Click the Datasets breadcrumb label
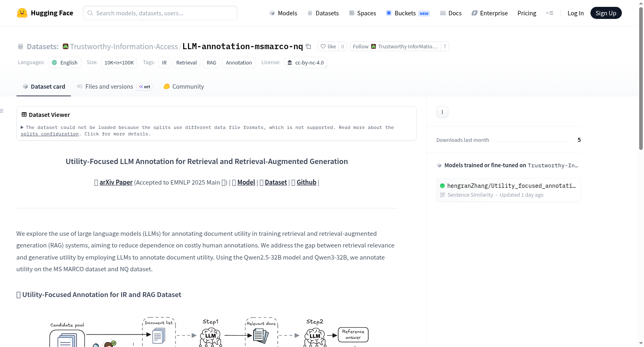The height and width of the screenshot is (347, 644). (x=42, y=46)
